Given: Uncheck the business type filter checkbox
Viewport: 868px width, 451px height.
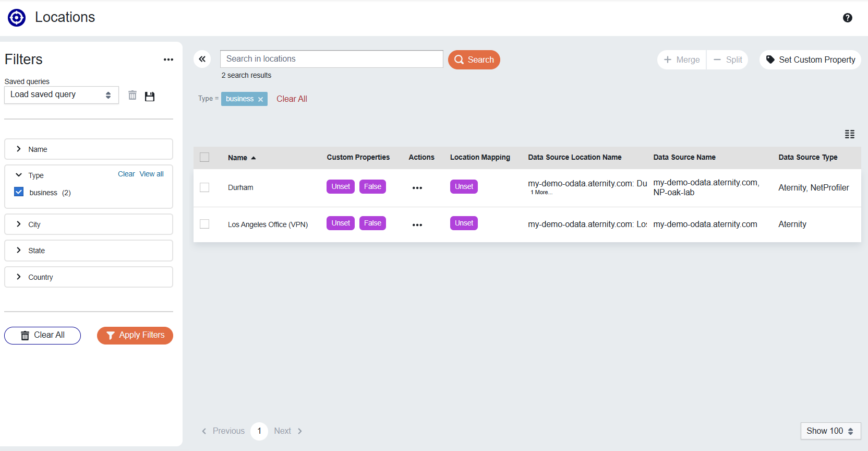Looking at the screenshot, I should [x=19, y=192].
